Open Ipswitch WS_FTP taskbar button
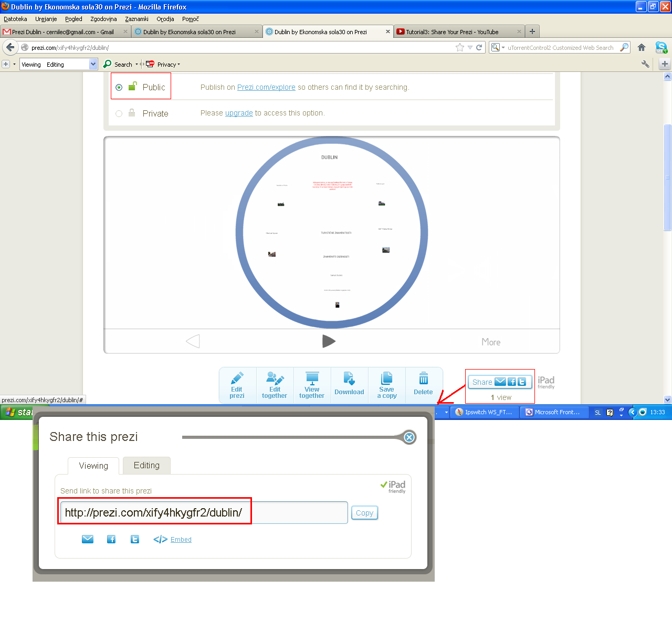Image resolution: width=672 pixels, height=631 pixels. tap(484, 412)
